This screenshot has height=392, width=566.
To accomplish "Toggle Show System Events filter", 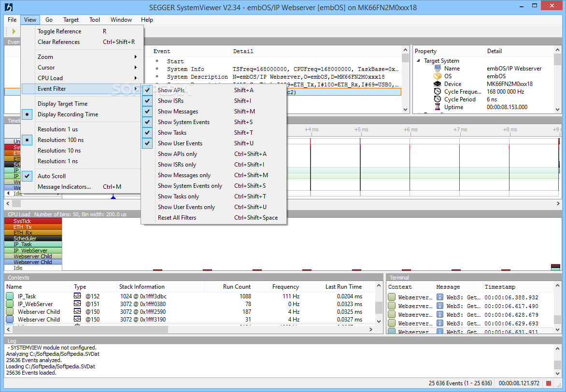I will coord(147,122).
